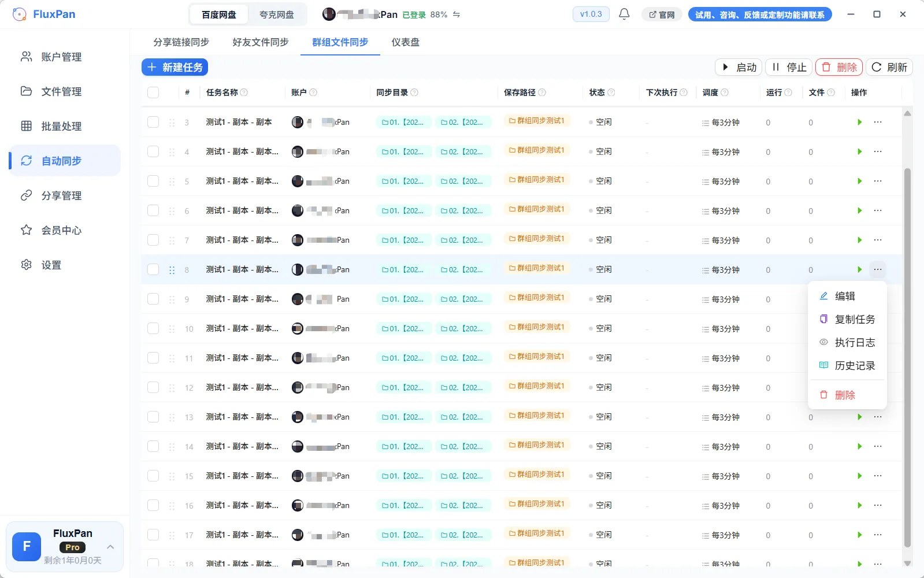Check the checkbox for row 17

tap(153, 535)
